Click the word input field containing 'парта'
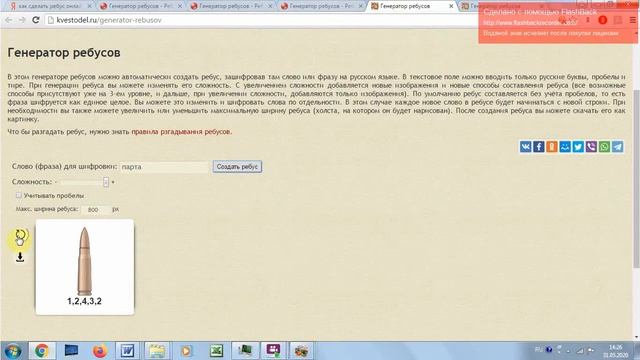This screenshot has height=360, width=640. pos(165,167)
